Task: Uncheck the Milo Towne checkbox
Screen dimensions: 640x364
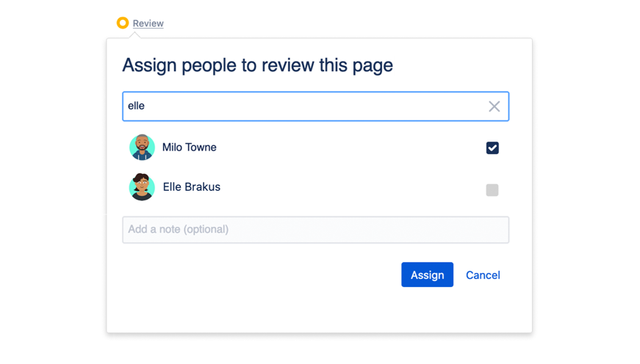Action: (x=492, y=148)
